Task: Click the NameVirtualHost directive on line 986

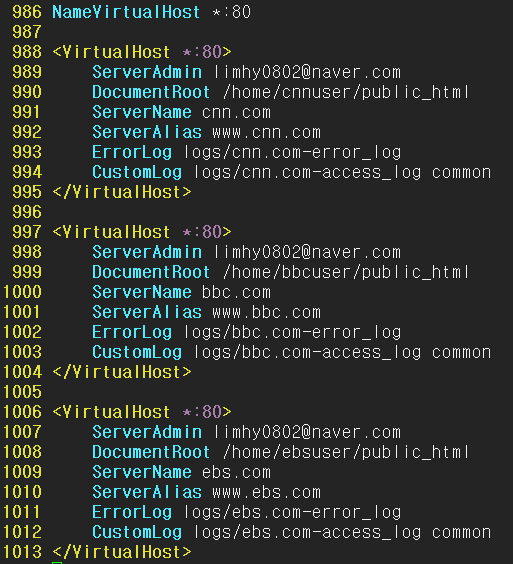Action: point(126,12)
